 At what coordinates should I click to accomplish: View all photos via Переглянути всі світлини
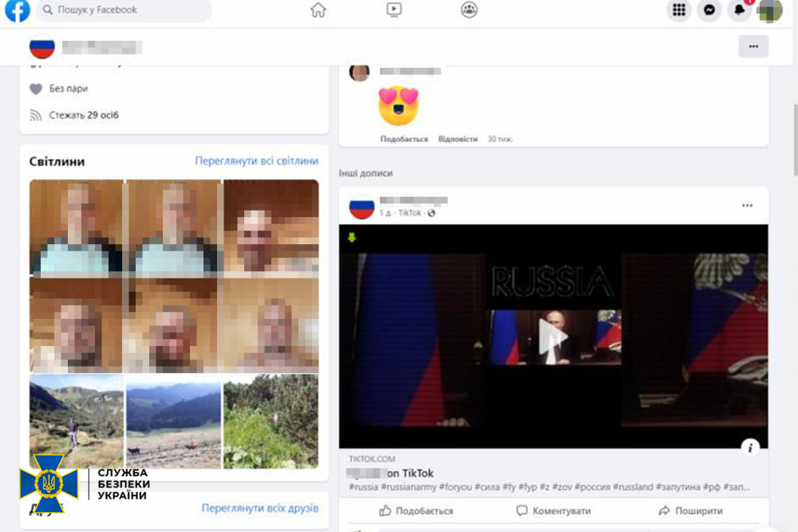tap(256, 161)
